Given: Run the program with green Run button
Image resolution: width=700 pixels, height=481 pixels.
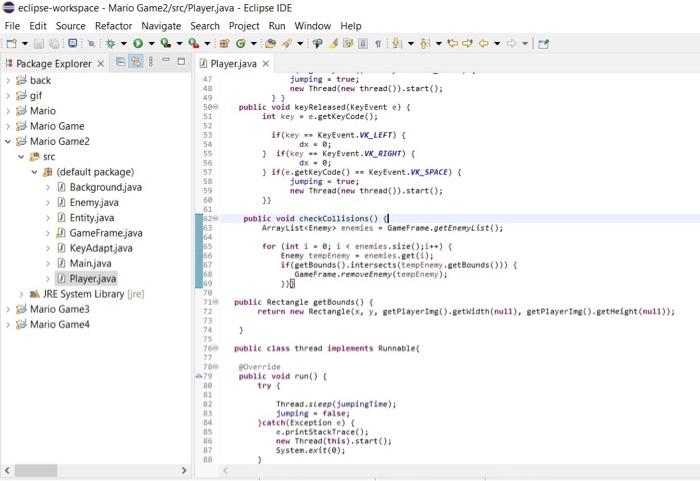Looking at the screenshot, I should tap(138, 43).
